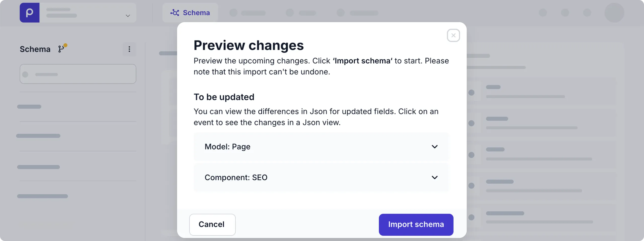
Task: Open the three-dot options menu in Schema sidebar
Action: coord(129,49)
